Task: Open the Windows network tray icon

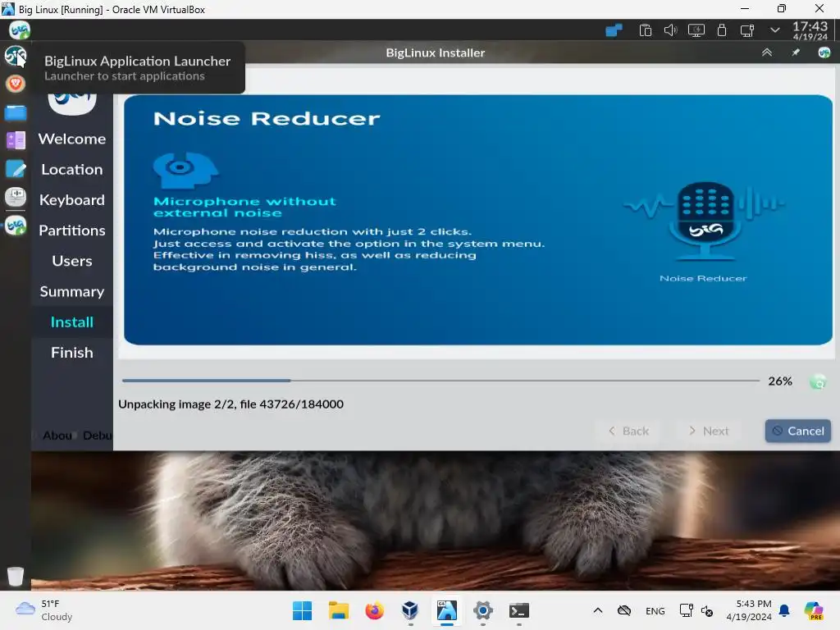Action: point(686,610)
